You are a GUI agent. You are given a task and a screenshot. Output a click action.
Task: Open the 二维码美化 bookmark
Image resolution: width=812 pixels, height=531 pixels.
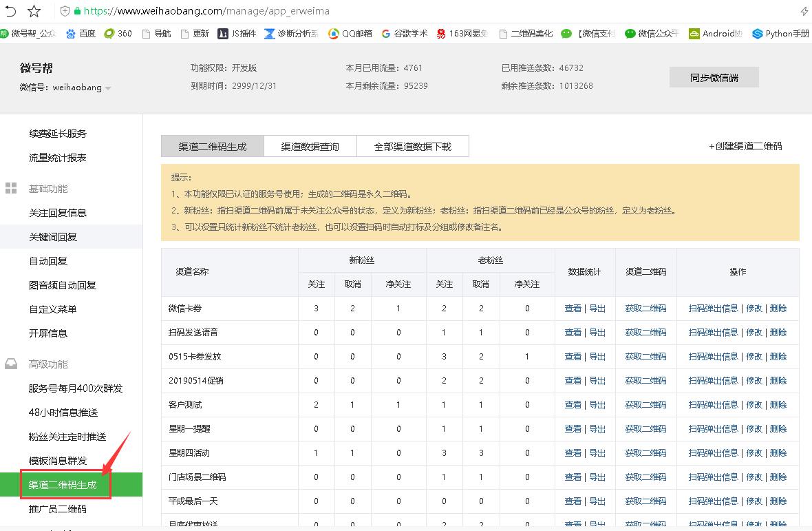click(526, 34)
